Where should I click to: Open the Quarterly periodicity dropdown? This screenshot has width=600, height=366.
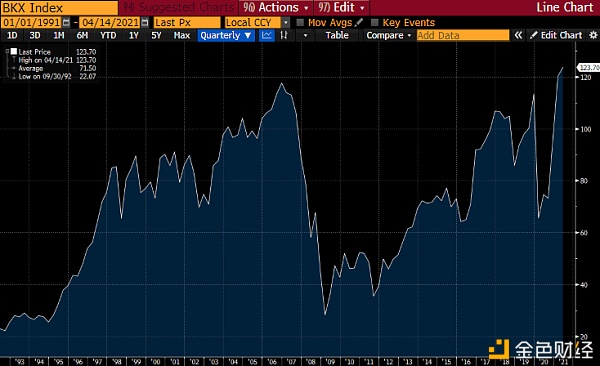point(226,36)
